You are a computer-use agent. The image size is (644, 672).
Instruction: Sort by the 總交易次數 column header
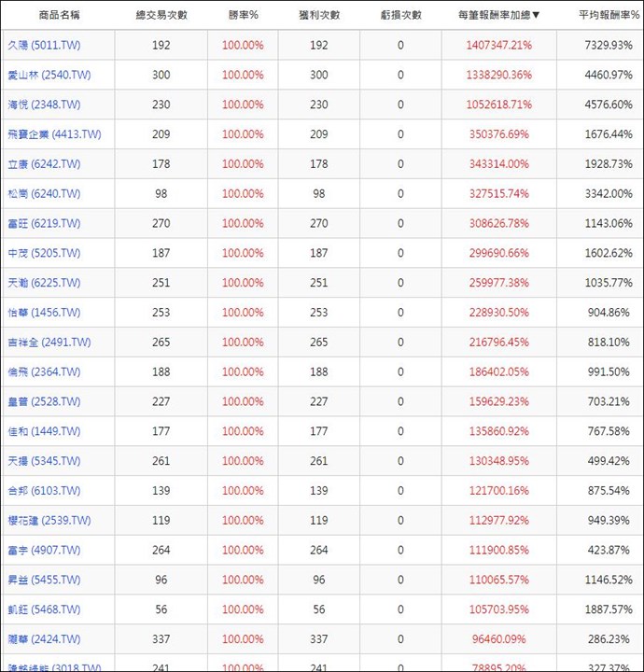click(x=161, y=16)
